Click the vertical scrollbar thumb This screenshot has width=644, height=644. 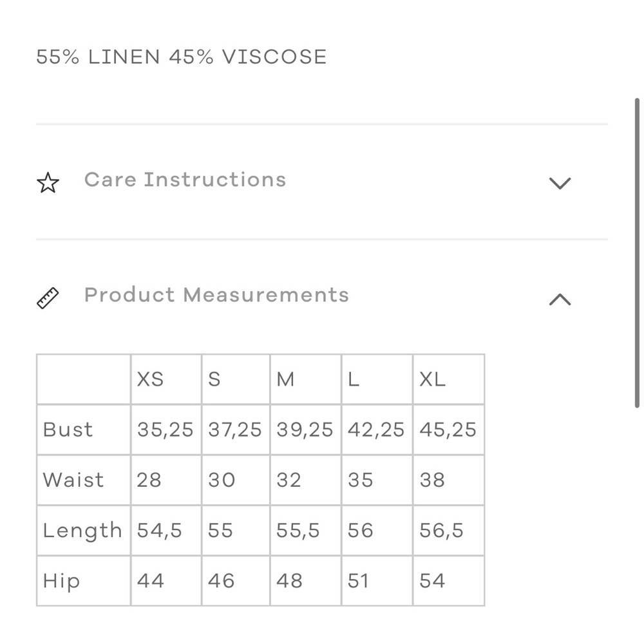[x=637, y=252]
